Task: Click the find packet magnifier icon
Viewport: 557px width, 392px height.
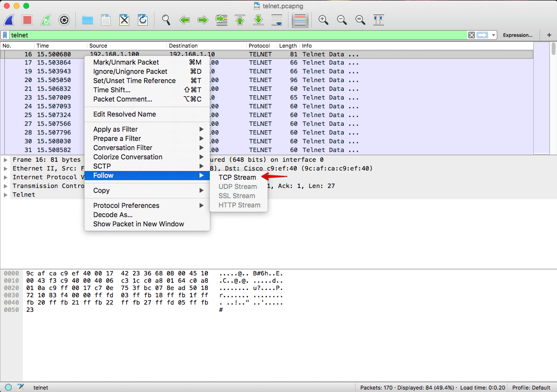Action: 166,20
